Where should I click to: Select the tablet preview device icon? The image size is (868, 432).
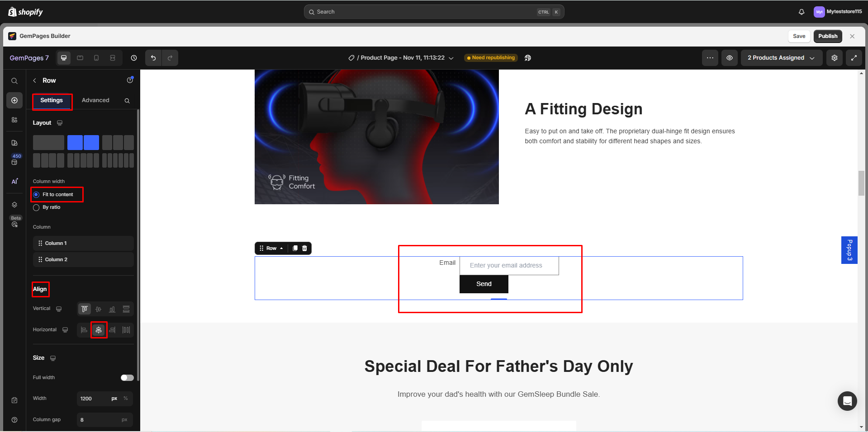pyautogui.click(x=80, y=58)
